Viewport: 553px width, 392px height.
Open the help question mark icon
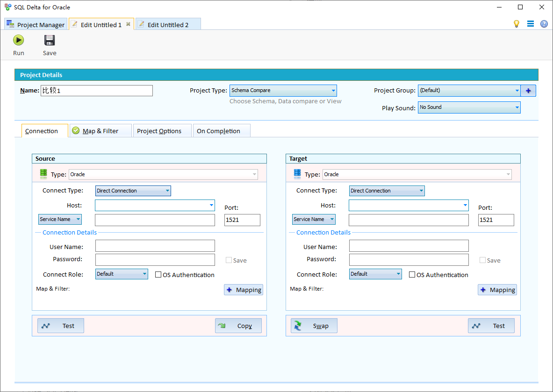click(x=544, y=24)
